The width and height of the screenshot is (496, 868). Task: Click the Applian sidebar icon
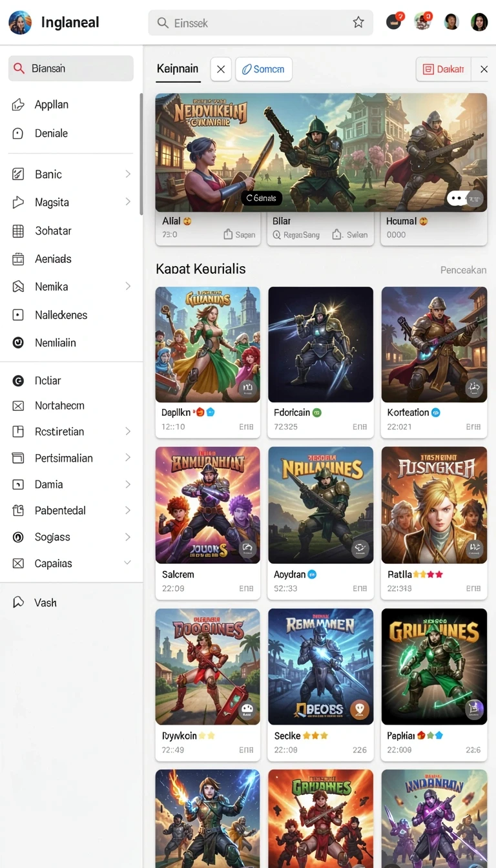pyautogui.click(x=18, y=105)
